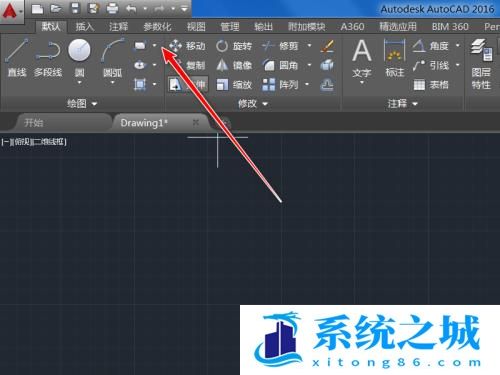Screen dimensions: 500x375
Task: Click the Redo arrow icon
Action: (160, 9)
